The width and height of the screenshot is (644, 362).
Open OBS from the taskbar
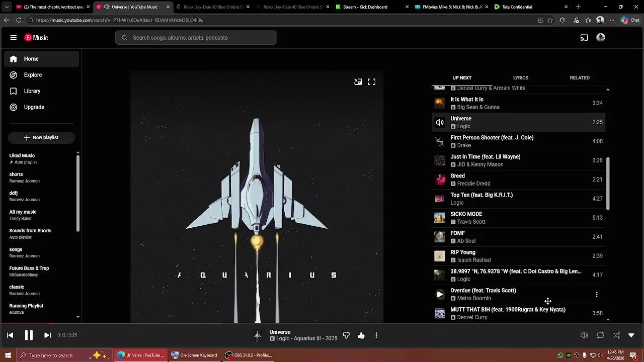pos(249,355)
